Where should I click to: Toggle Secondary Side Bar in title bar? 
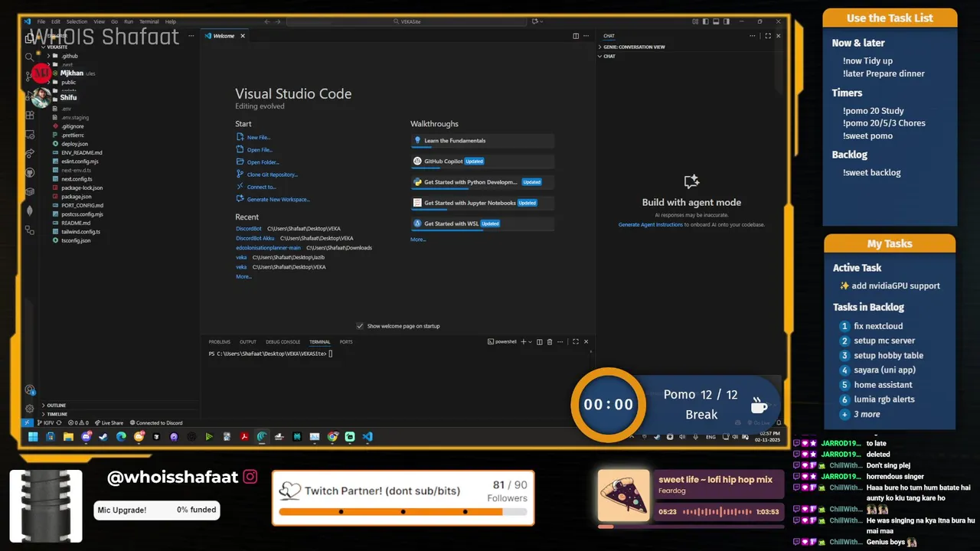point(727,21)
